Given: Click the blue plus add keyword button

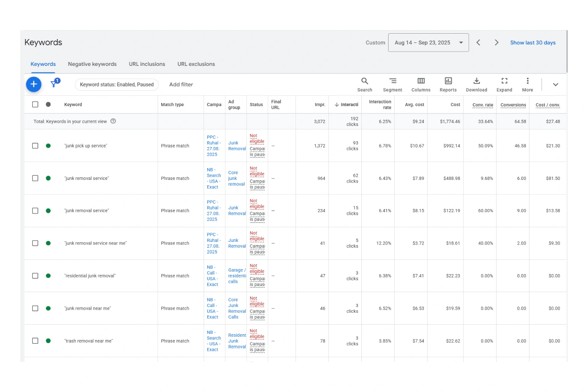Looking at the screenshot, I should point(34,84).
